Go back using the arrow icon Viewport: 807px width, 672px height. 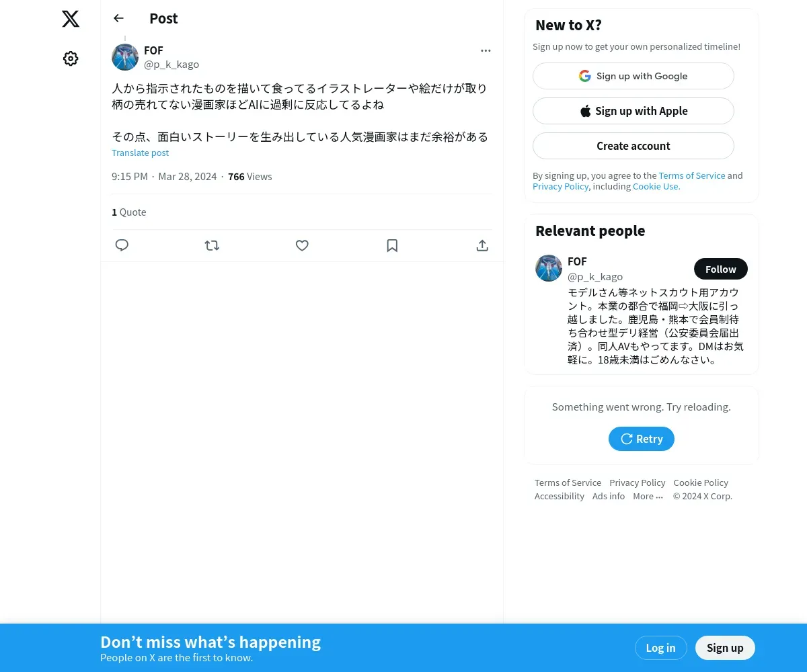tap(119, 18)
